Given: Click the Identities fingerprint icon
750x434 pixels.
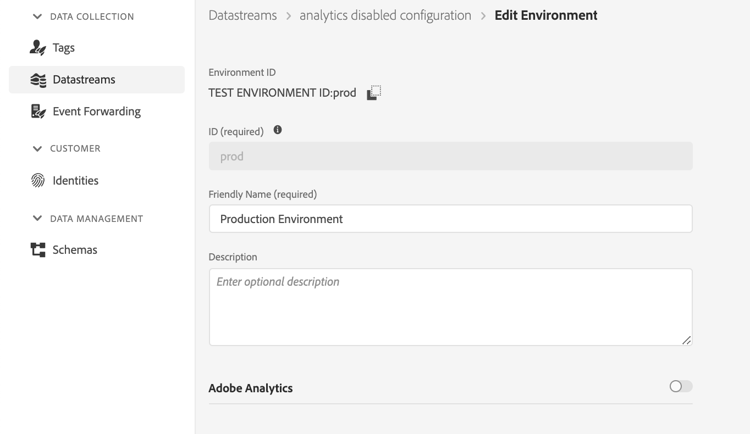Looking at the screenshot, I should point(38,181).
